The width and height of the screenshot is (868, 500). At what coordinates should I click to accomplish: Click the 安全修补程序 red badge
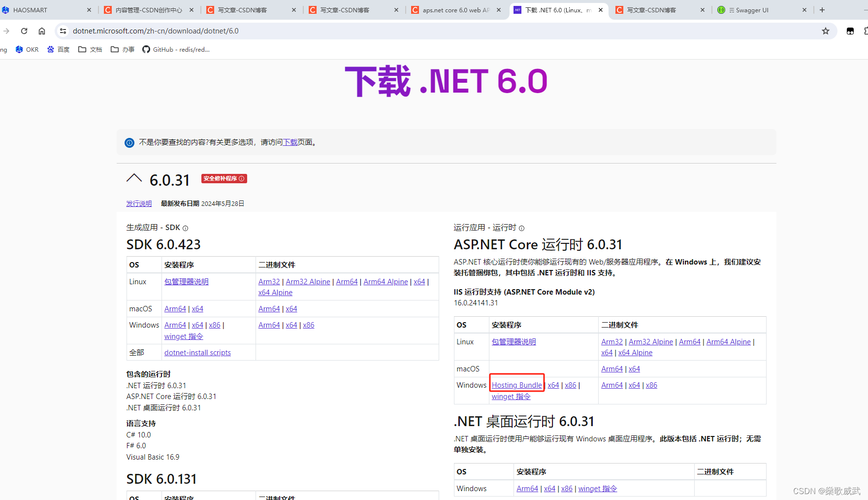(x=224, y=178)
